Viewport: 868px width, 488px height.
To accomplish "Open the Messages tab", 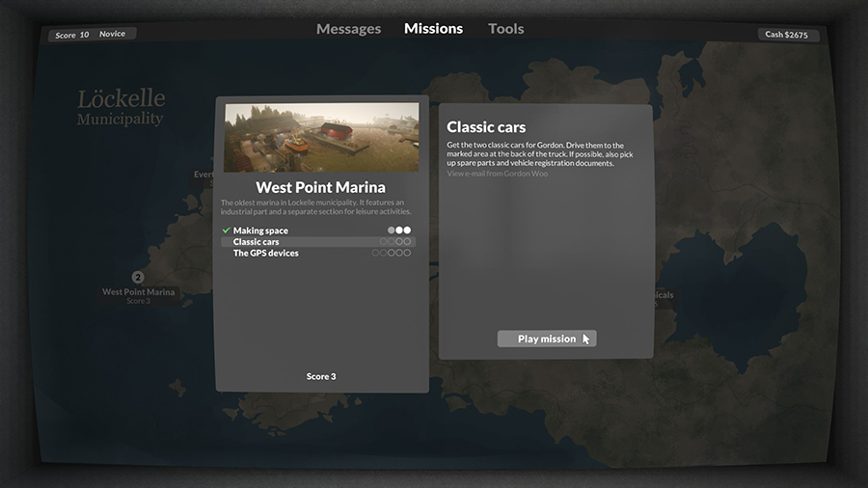I will [348, 29].
